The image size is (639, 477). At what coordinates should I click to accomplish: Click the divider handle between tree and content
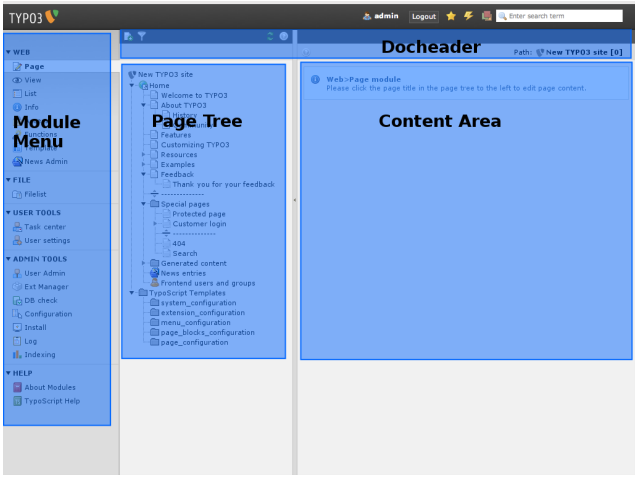[x=294, y=200]
